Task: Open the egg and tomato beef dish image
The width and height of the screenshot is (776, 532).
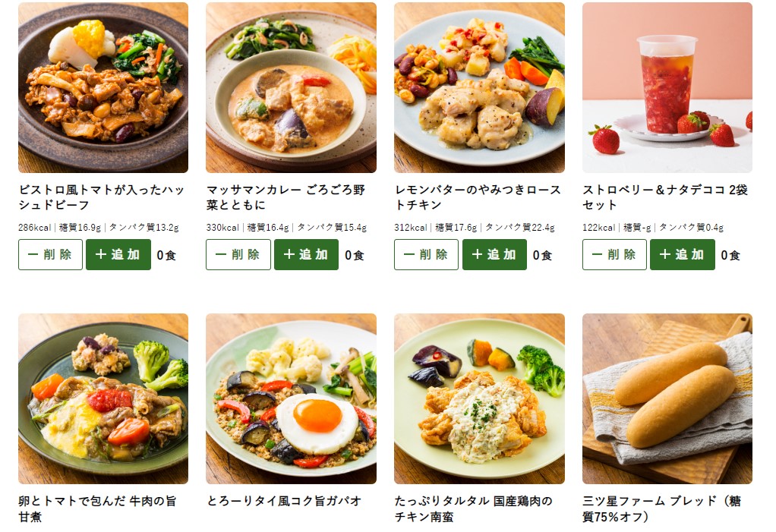Action: (103, 398)
